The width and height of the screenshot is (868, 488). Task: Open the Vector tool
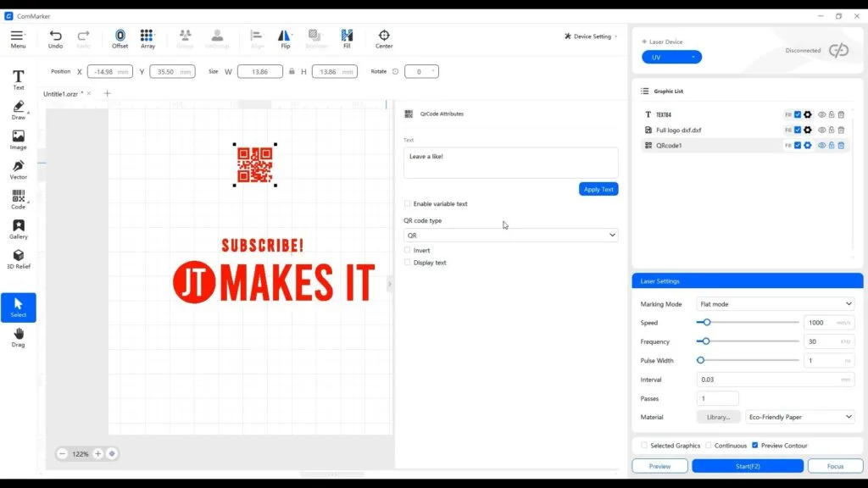[18, 169]
